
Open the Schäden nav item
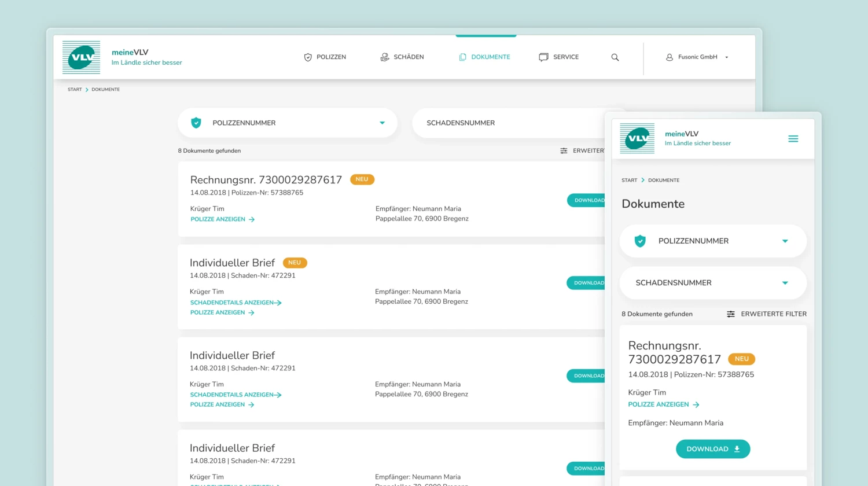[x=402, y=57]
